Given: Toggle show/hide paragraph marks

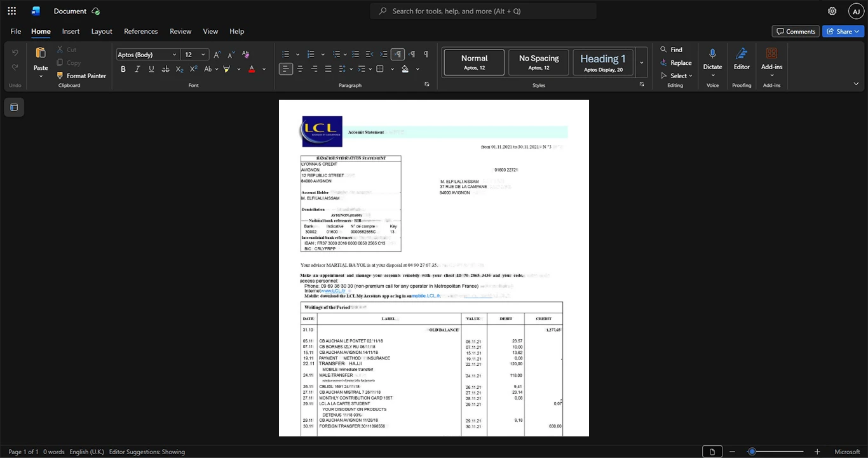Looking at the screenshot, I should coord(426,54).
